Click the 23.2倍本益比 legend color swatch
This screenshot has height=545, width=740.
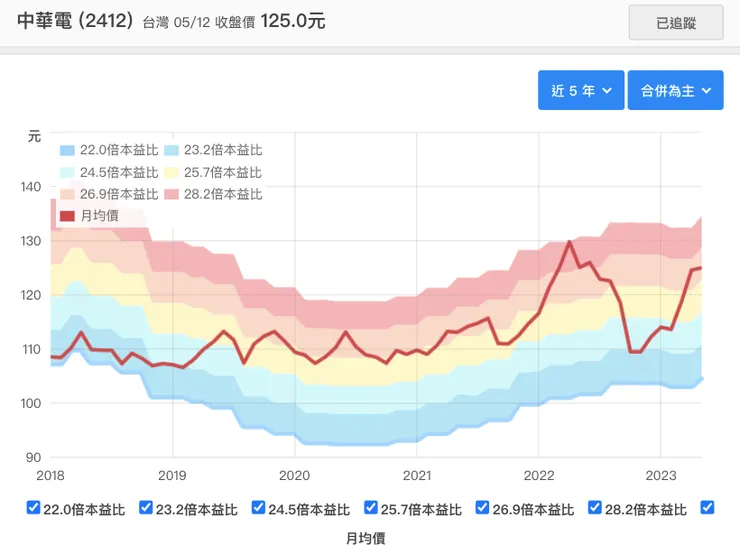pyautogui.click(x=171, y=151)
